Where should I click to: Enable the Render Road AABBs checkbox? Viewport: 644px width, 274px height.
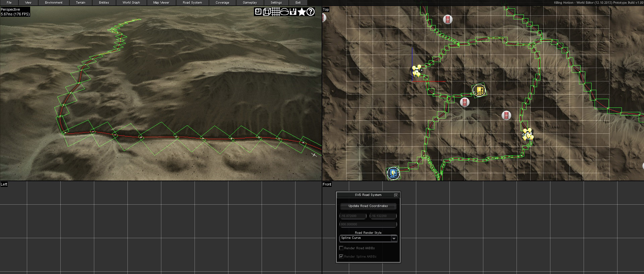pos(341,248)
